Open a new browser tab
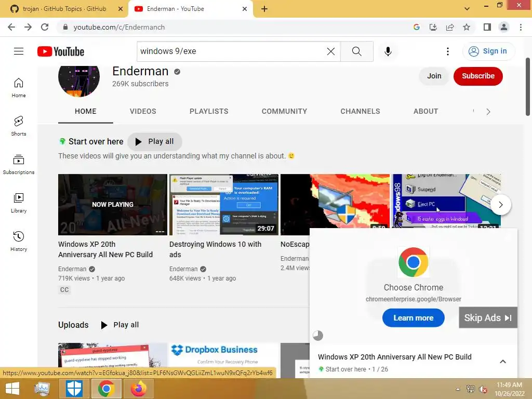 tap(264, 9)
